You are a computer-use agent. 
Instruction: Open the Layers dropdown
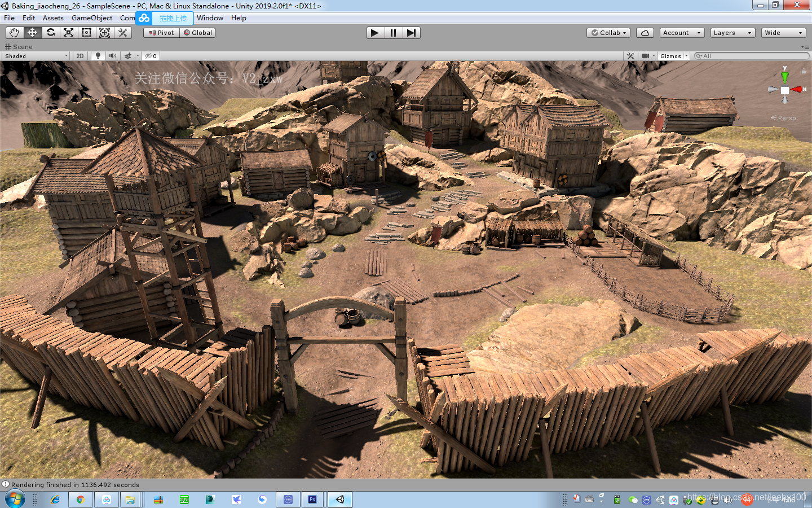[x=732, y=33]
